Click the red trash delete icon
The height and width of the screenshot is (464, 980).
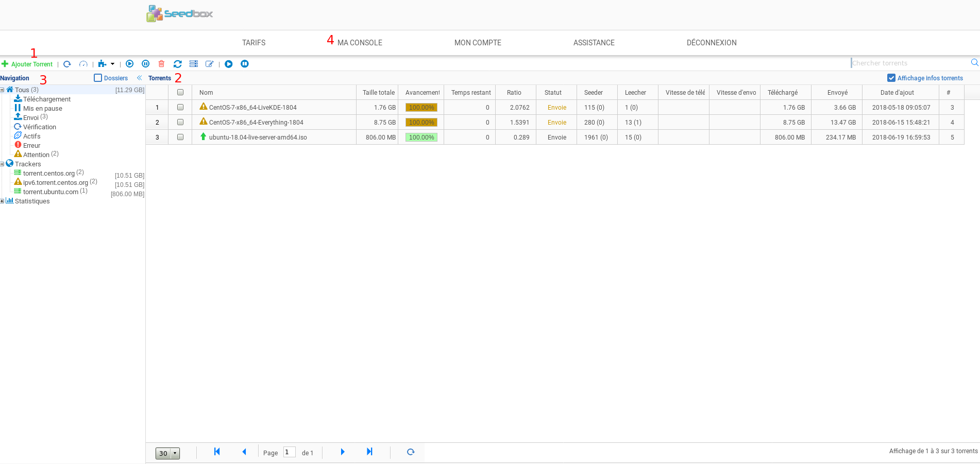(x=161, y=64)
